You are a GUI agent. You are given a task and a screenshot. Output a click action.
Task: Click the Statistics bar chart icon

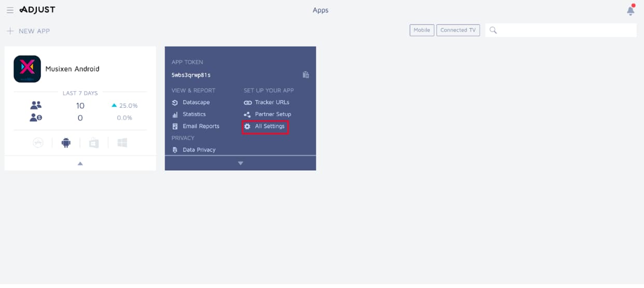175,114
